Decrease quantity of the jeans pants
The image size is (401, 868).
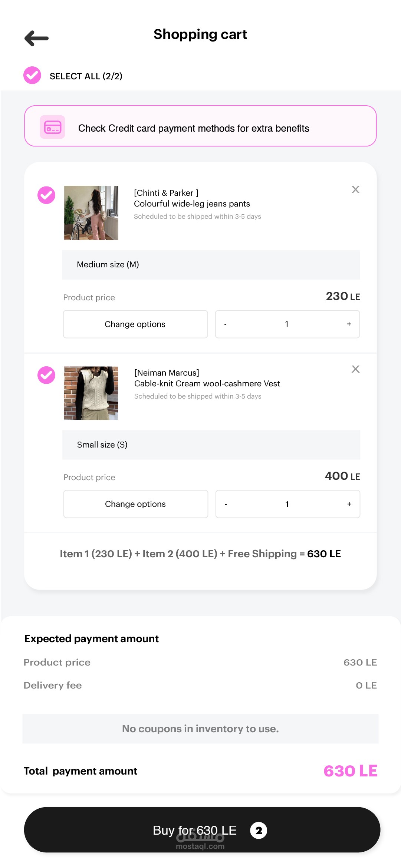[x=226, y=324]
